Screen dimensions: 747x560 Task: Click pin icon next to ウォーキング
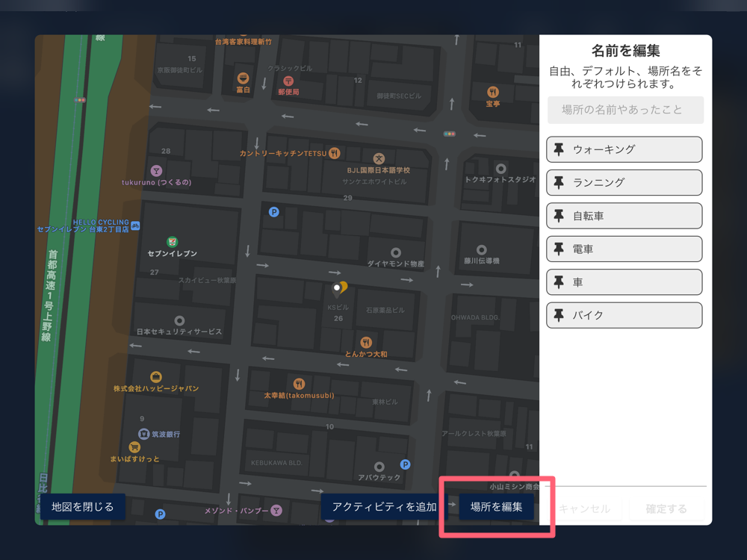point(559,149)
